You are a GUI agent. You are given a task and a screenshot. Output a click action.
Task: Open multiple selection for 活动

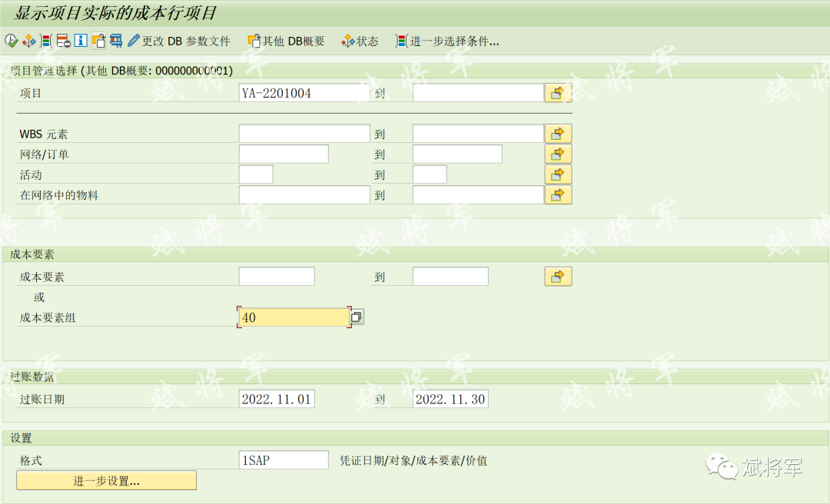tap(558, 174)
